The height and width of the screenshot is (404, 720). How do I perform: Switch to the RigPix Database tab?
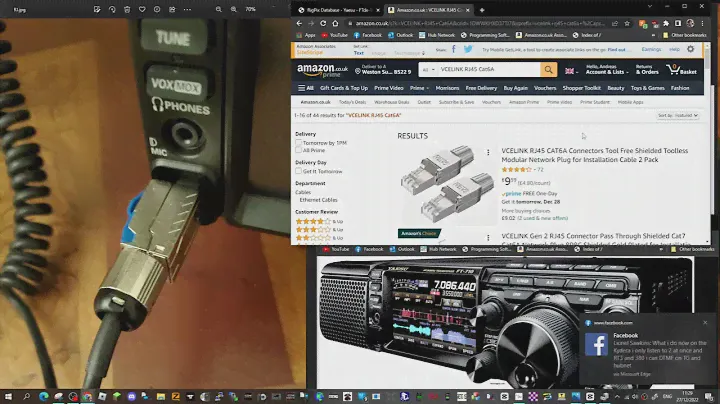click(338, 8)
